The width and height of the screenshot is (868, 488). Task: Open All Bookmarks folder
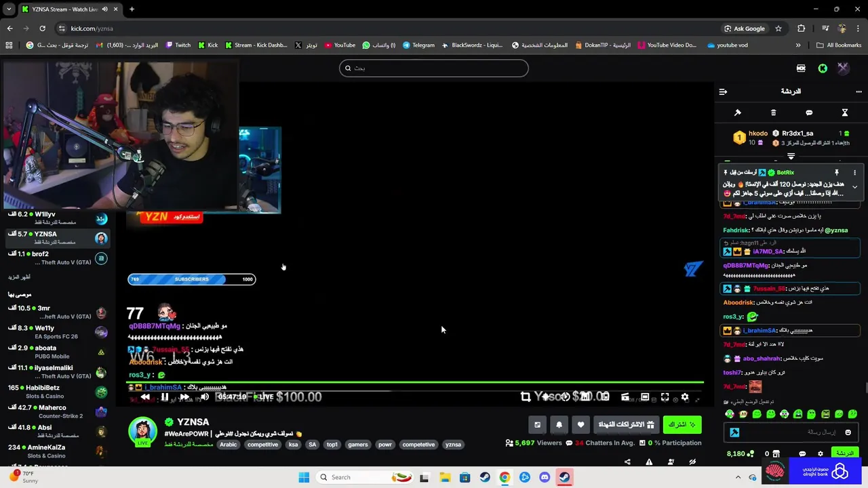coord(838,45)
